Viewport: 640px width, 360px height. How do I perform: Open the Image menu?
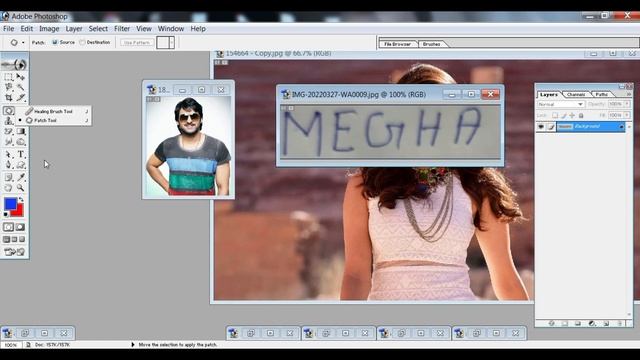[49, 29]
